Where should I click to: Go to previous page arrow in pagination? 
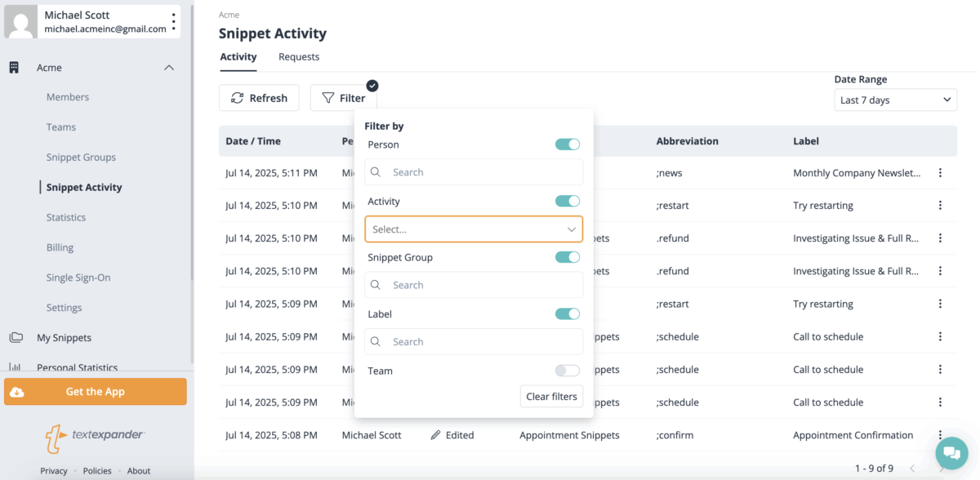[913, 468]
